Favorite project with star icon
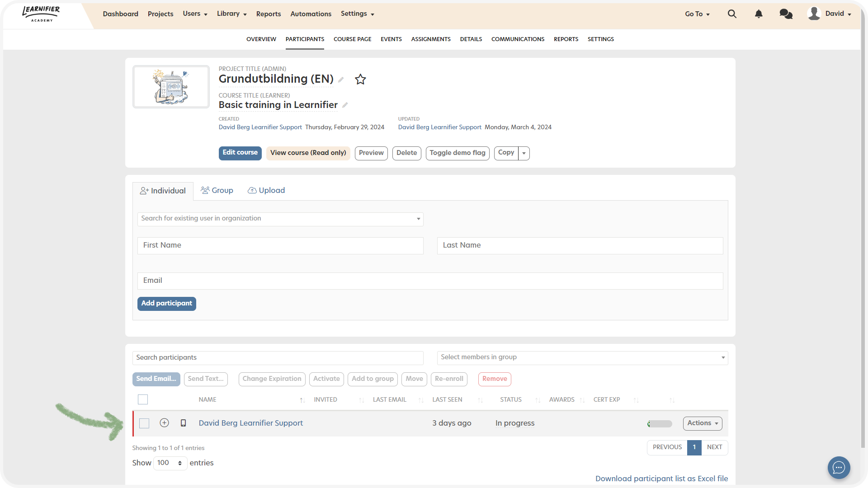The image size is (868, 488). [360, 80]
